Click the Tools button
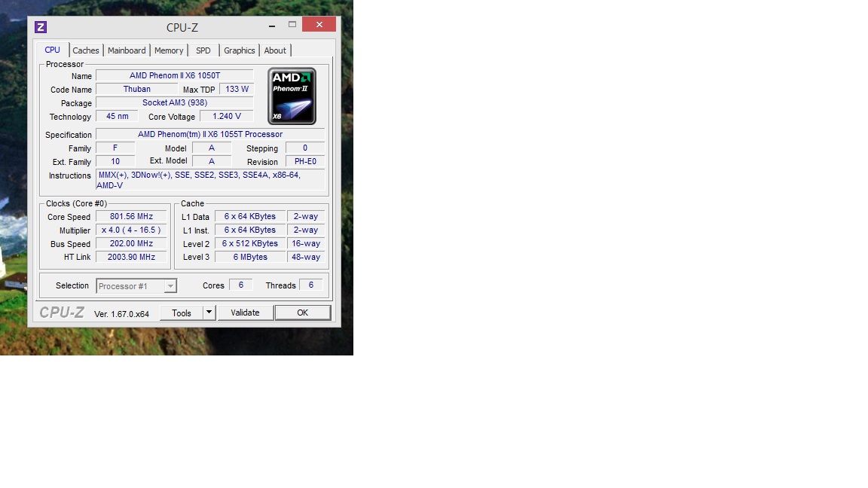 182,313
